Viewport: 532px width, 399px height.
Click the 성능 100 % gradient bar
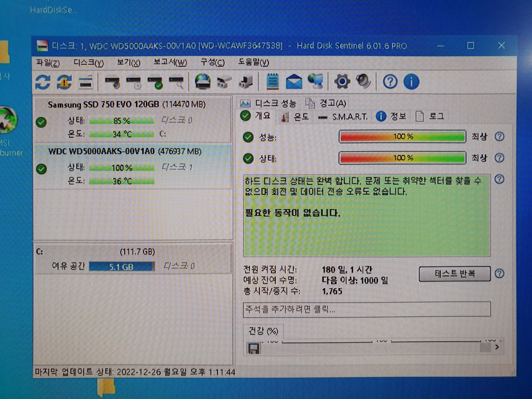coord(402,137)
